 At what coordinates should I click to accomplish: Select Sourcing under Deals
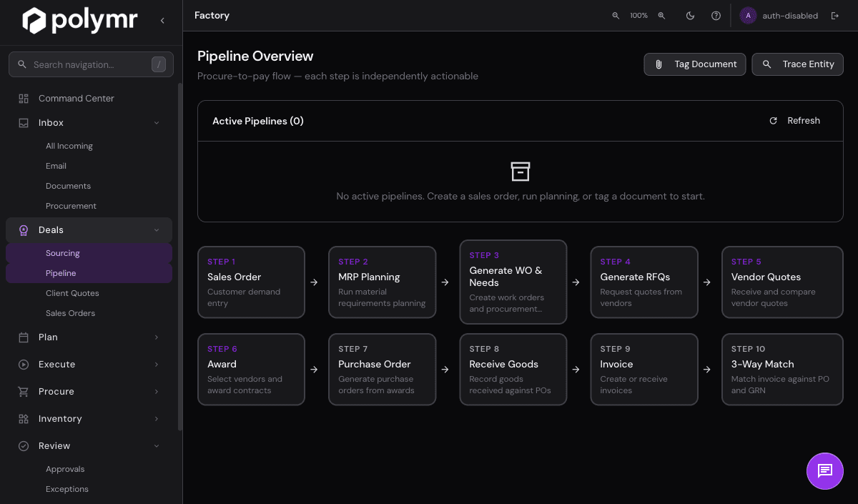89,253
